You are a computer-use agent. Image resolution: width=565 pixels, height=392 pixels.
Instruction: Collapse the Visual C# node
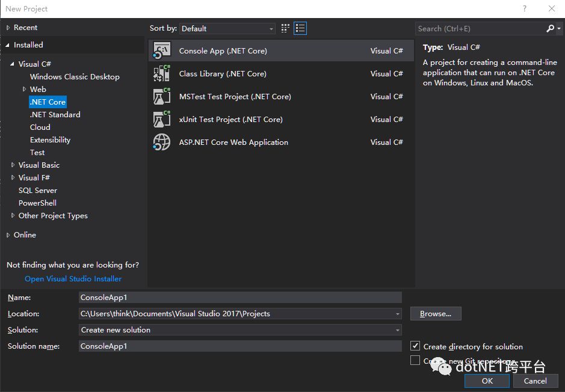12,64
